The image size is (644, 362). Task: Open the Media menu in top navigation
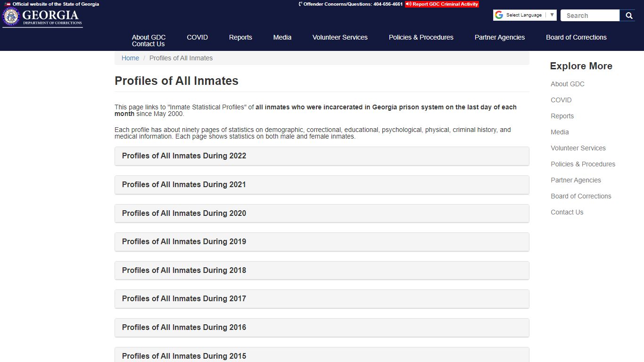click(282, 37)
